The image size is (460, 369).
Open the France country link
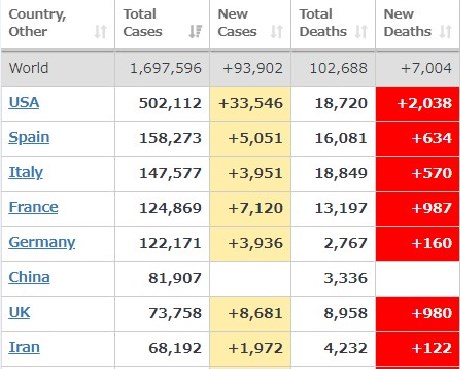click(x=33, y=207)
